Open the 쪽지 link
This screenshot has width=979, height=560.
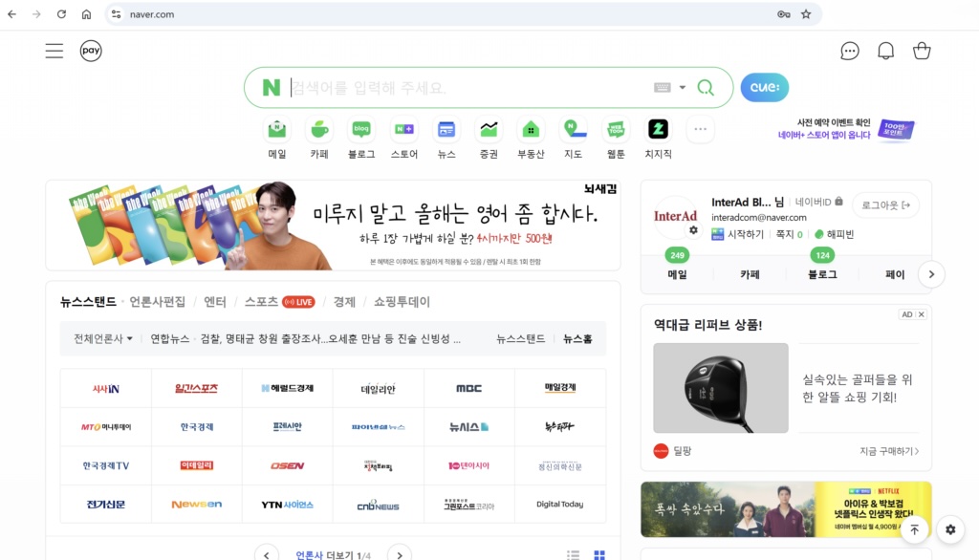click(x=789, y=234)
